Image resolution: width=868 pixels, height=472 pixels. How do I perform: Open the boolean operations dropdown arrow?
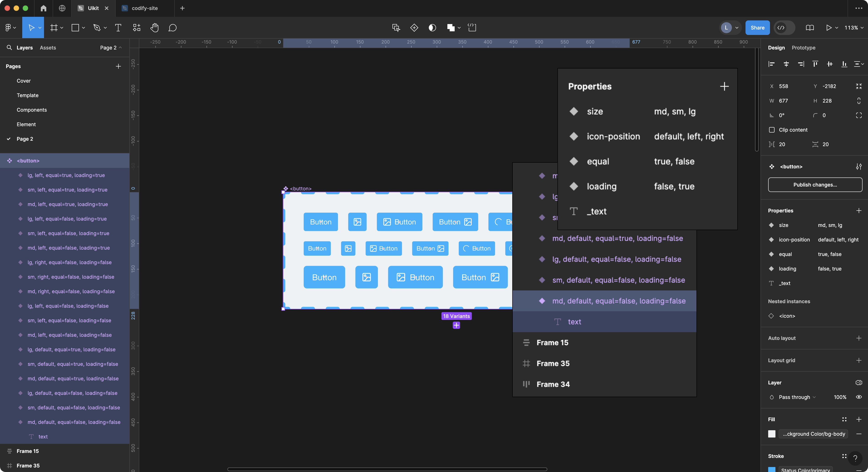tap(459, 28)
